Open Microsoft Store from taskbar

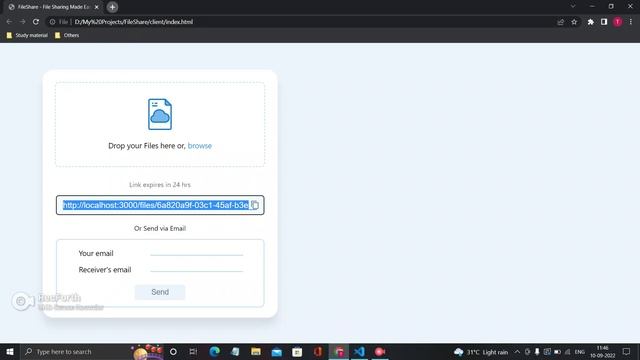(297, 351)
